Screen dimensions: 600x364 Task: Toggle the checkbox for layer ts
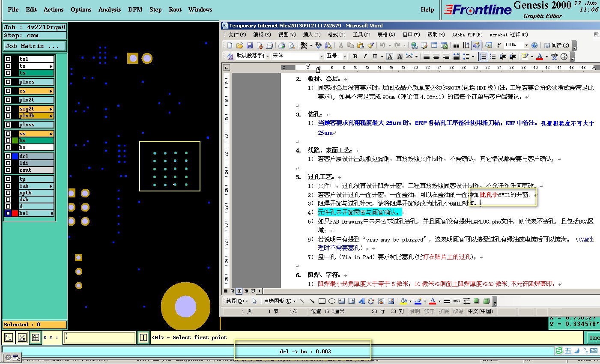8,73
